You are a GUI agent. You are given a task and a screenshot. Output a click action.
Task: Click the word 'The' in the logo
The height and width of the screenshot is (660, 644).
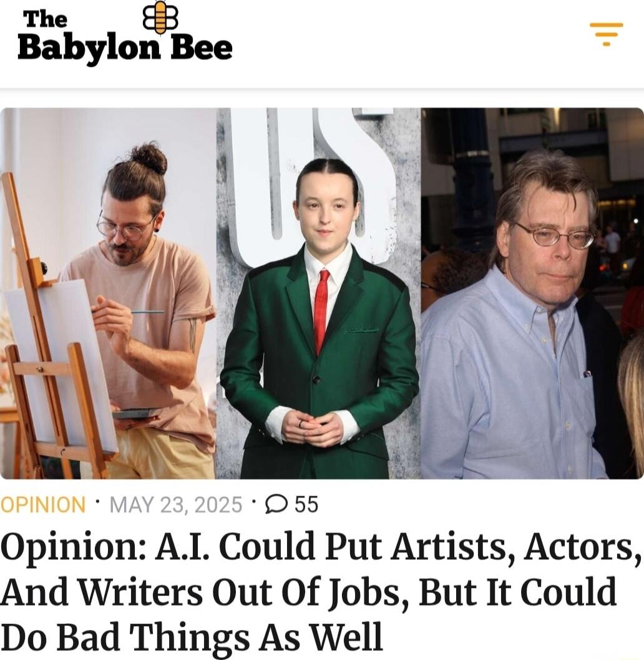coord(46,19)
